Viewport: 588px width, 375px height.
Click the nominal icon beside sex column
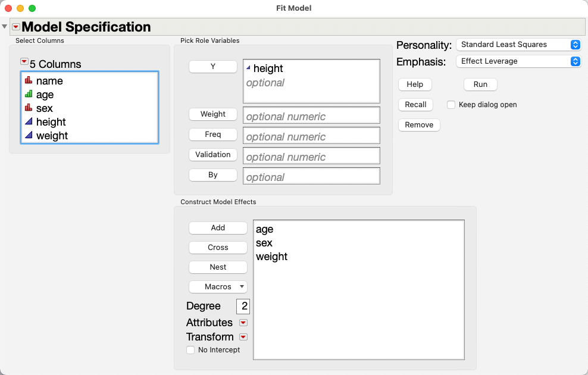pos(28,108)
